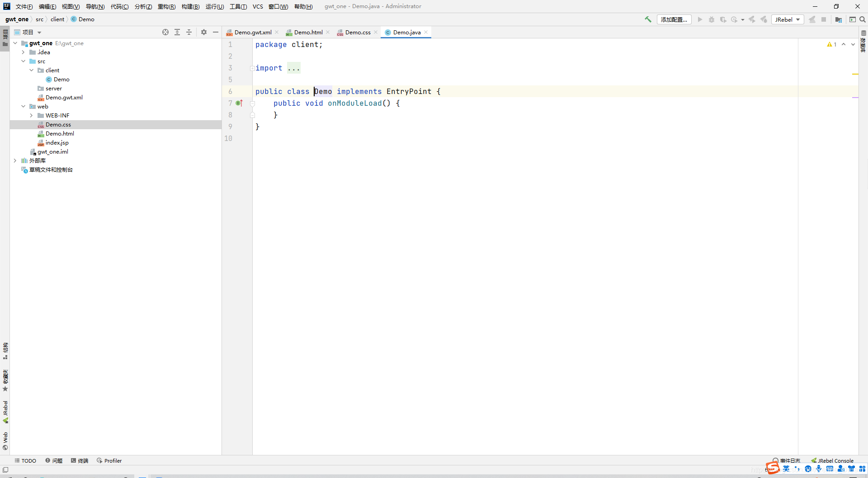Open the 项目 view selector dropdown
Screen dimensions: 868x478
[32, 32]
